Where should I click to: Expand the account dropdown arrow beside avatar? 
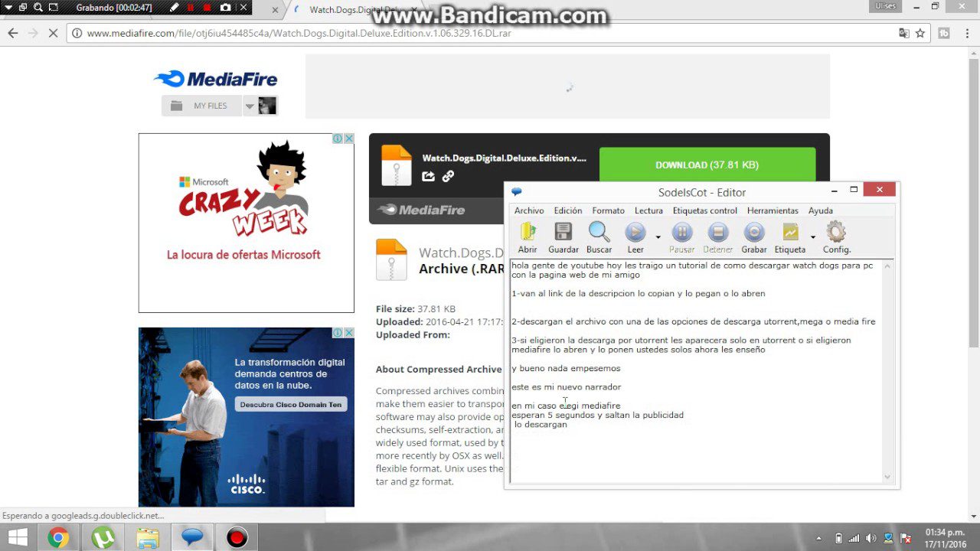point(250,106)
